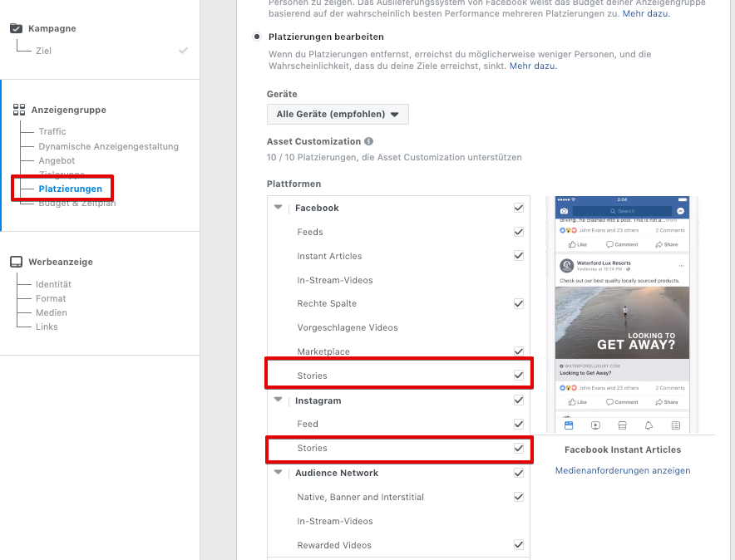
Task: Open Medien under Werbeanzeige
Action: [x=51, y=312]
